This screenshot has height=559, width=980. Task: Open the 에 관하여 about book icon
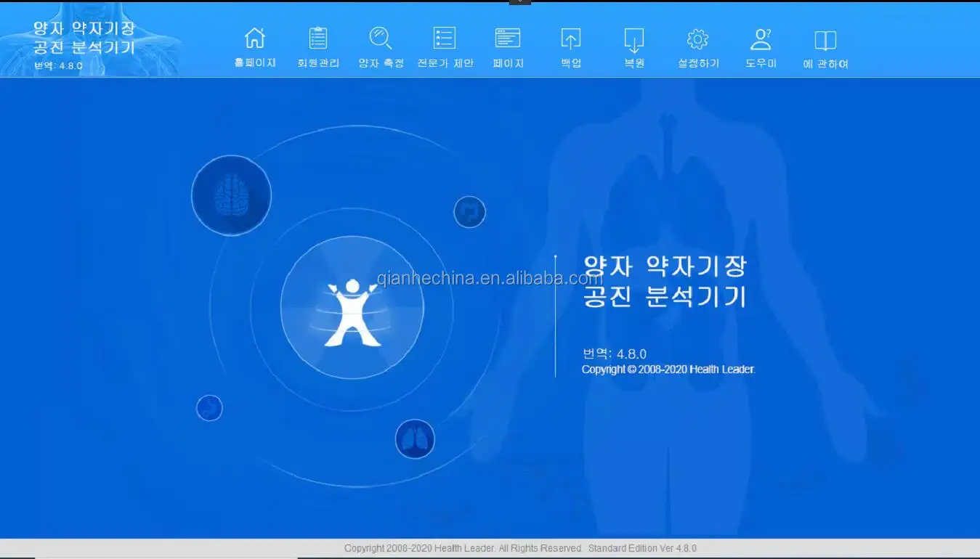(x=825, y=40)
